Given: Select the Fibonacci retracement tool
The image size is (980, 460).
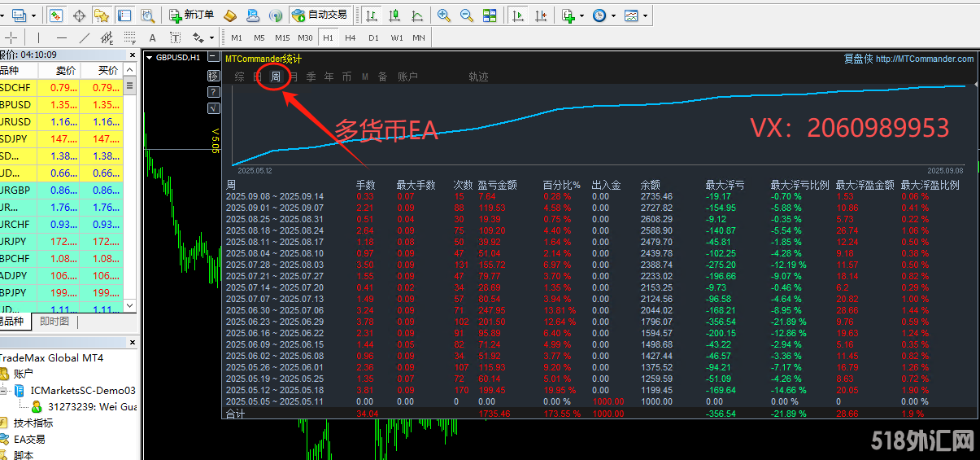Looking at the screenshot, I should click(x=130, y=37).
